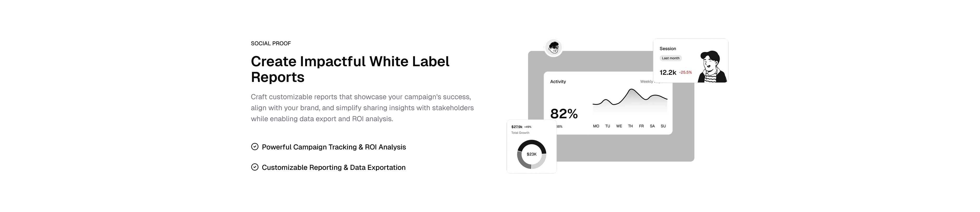This screenshot has width=980, height=212.
Task: Click the Last month pill badge
Action: click(670, 58)
